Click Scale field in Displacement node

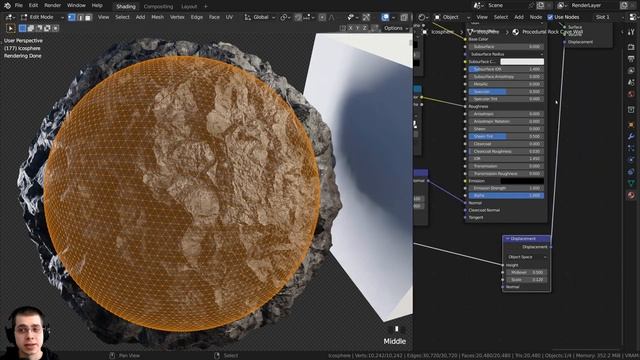click(527, 280)
